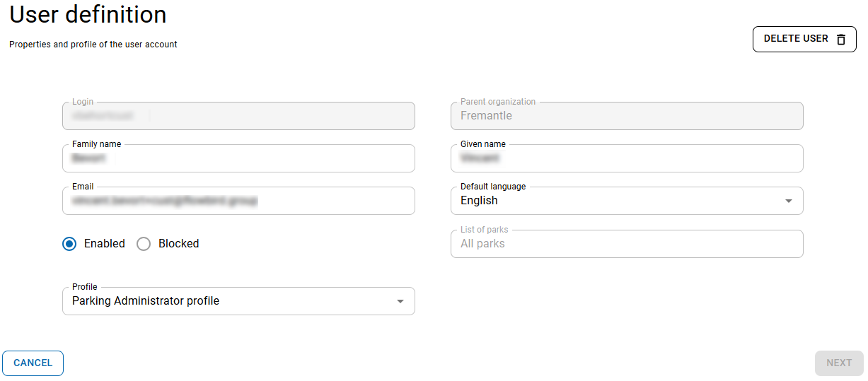Click the NEXT button
The height and width of the screenshot is (381, 868).
[839, 363]
